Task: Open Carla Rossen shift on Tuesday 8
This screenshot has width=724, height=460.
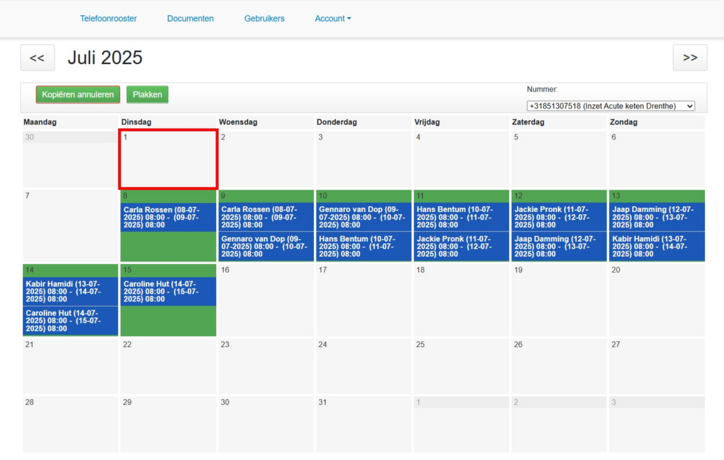Action: tap(168, 217)
